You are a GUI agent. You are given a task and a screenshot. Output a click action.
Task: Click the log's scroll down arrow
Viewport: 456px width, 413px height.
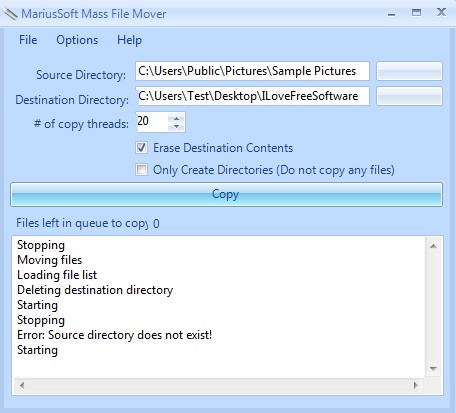pyautogui.click(x=433, y=368)
